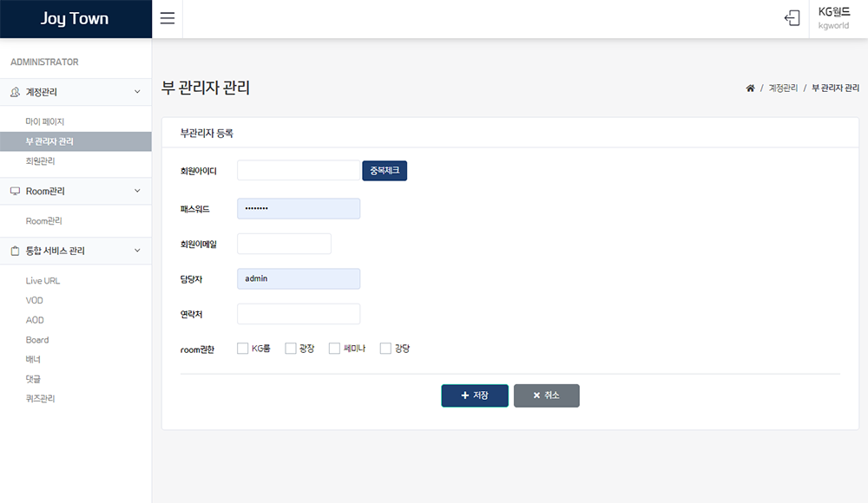Focus the 회원이메일 input field
The height and width of the screenshot is (503, 868).
tap(284, 244)
